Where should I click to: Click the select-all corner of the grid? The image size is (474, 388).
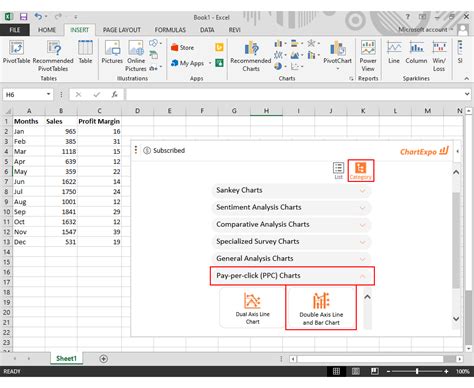[7, 111]
